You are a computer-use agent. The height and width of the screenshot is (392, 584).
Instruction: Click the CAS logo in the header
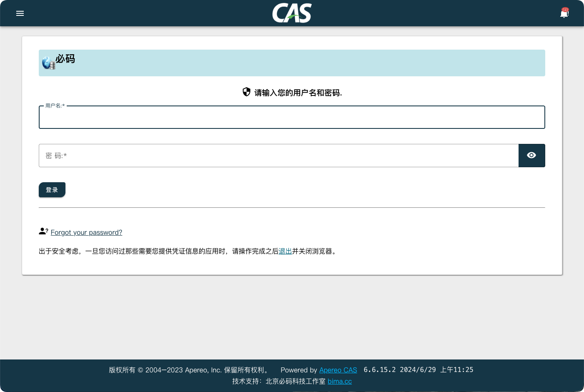[292, 13]
